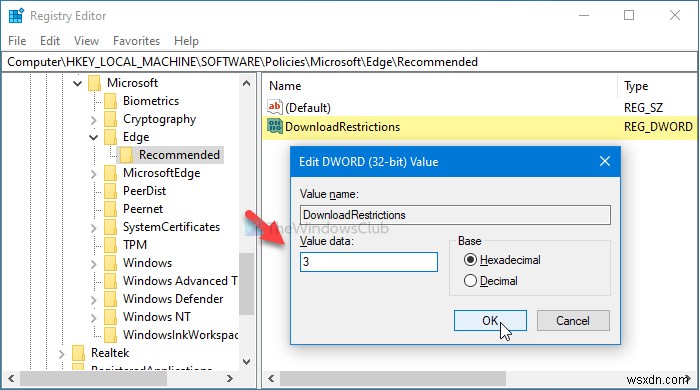Expand the Windows Defender tree node
The height and width of the screenshot is (390, 700).
pos(93,299)
